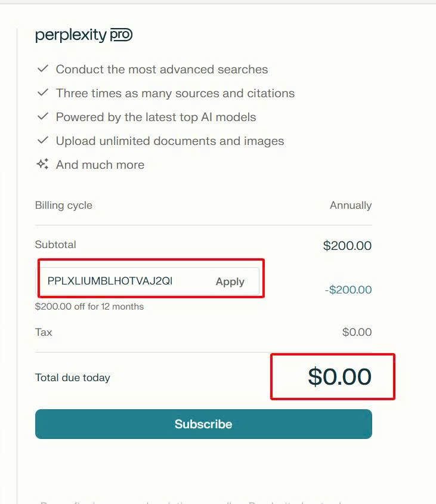Image resolution: width=436 pixels, height=504 pixels.
Task: Apply the promo code
Action: [230, 282]
